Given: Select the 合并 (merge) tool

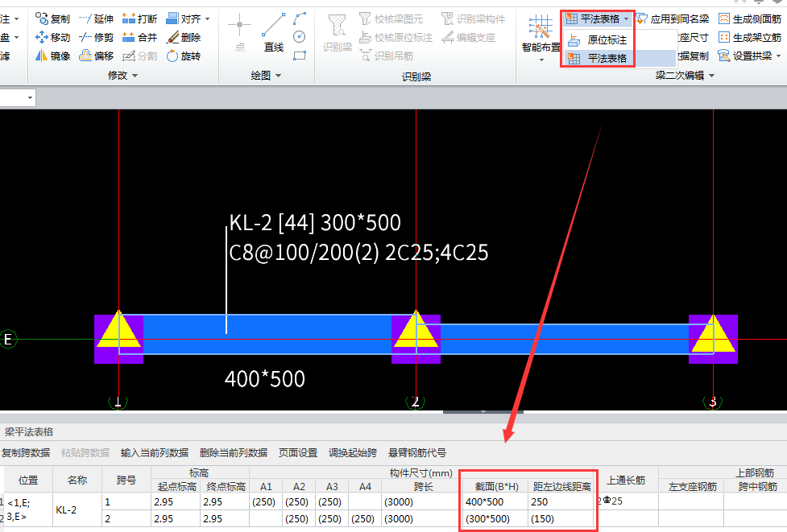Looking at the screenshot, I should (x=140, y=38).
